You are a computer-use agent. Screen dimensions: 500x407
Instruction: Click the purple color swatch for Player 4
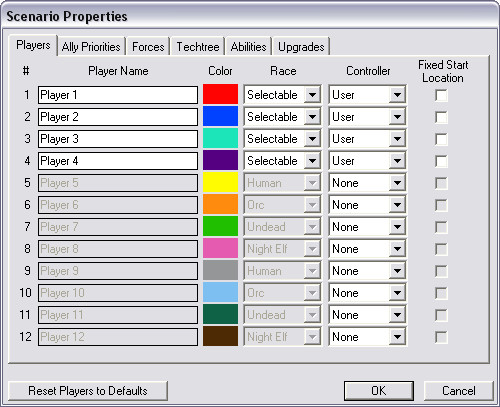[x=220, y=160]
